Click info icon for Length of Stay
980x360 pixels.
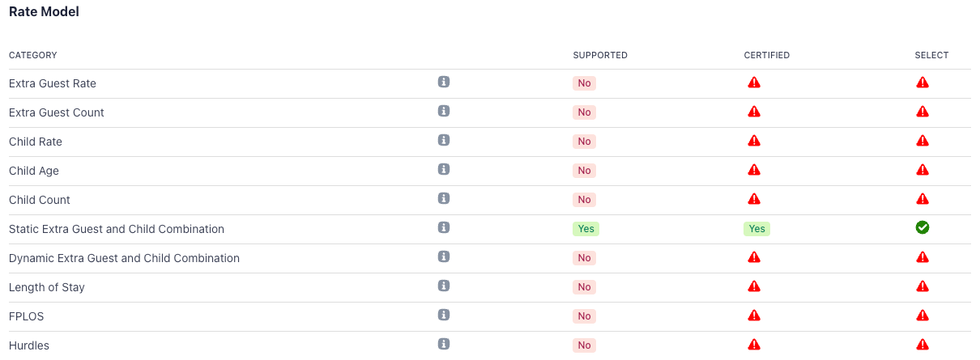pyautogui.click(x=444, y=286)
